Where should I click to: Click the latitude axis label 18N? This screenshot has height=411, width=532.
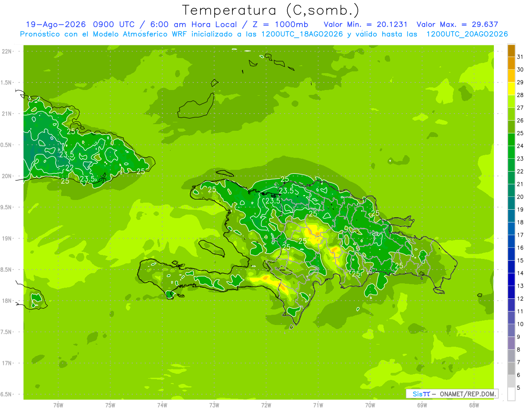[7, 301]
